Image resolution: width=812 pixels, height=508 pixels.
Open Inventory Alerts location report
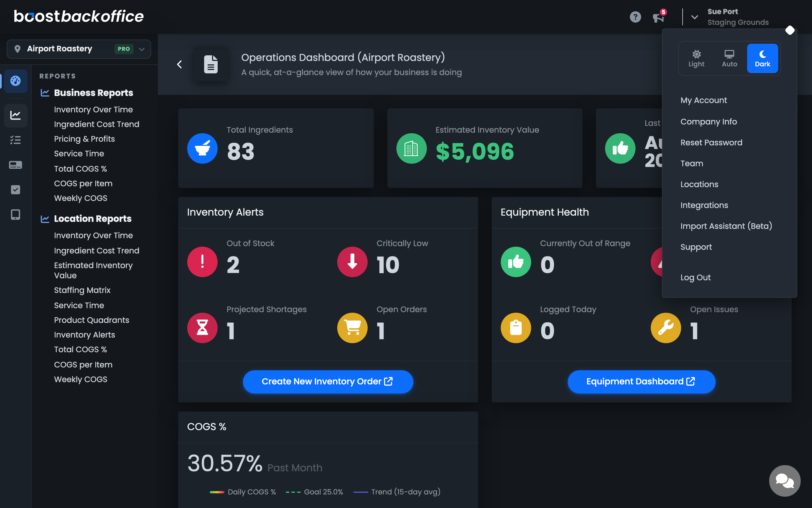point(85,335)
